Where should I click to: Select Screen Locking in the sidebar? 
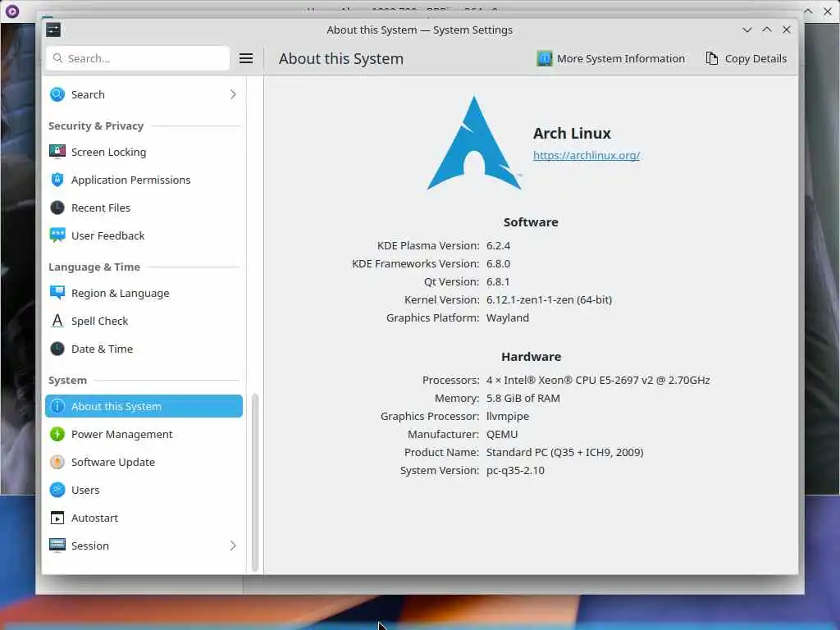pyautogui.click(x=144, y=152)
